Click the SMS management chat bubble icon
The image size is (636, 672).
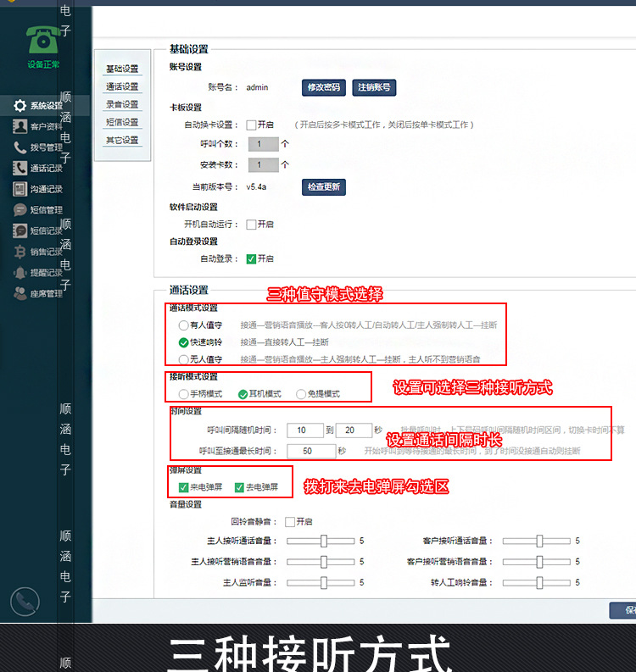[20, 210]
